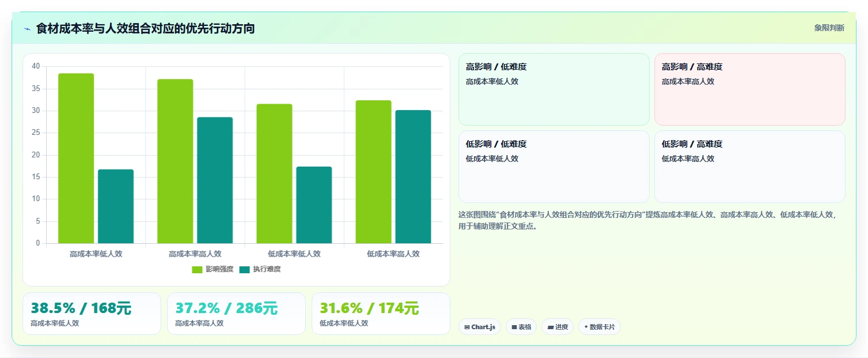Click 影响强度 bar for 低成本率高人效
Screen dimensions: 868x358
pos(373,172)
